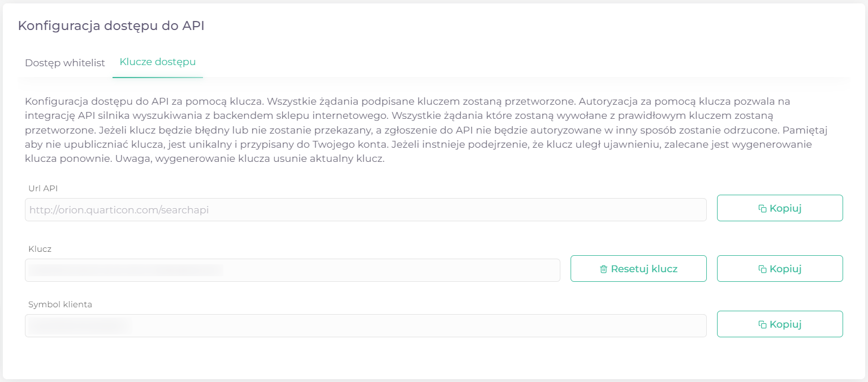Focus the Url API field with the searchapi address
The height and width of the screenshot is (382, 868).
coord(366,210)
